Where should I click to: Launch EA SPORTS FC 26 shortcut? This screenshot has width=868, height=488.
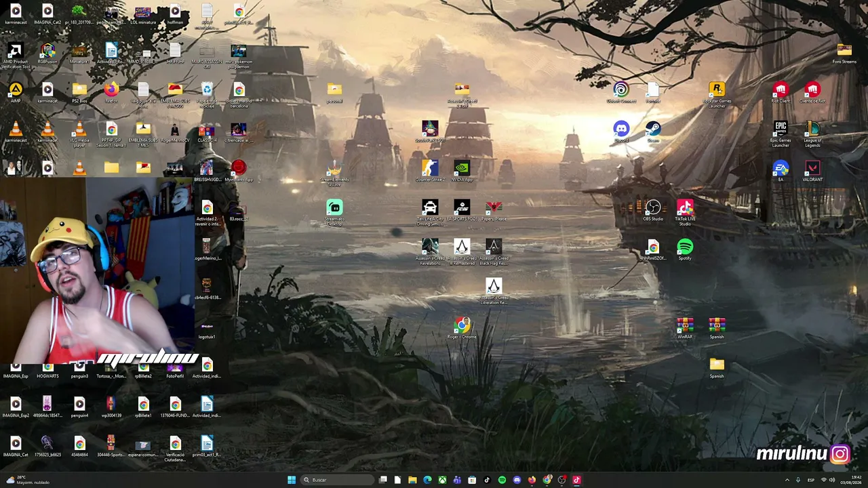coord(462,210)
